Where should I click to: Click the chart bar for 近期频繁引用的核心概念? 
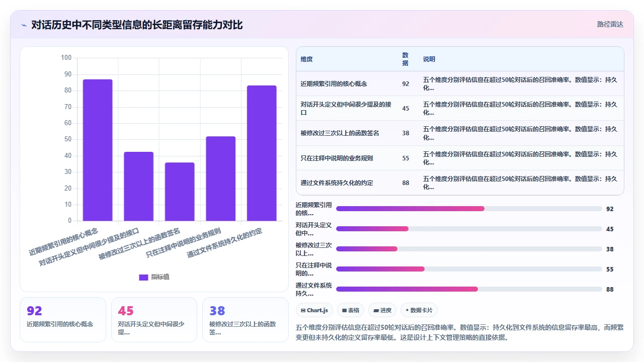pos(98,150)
